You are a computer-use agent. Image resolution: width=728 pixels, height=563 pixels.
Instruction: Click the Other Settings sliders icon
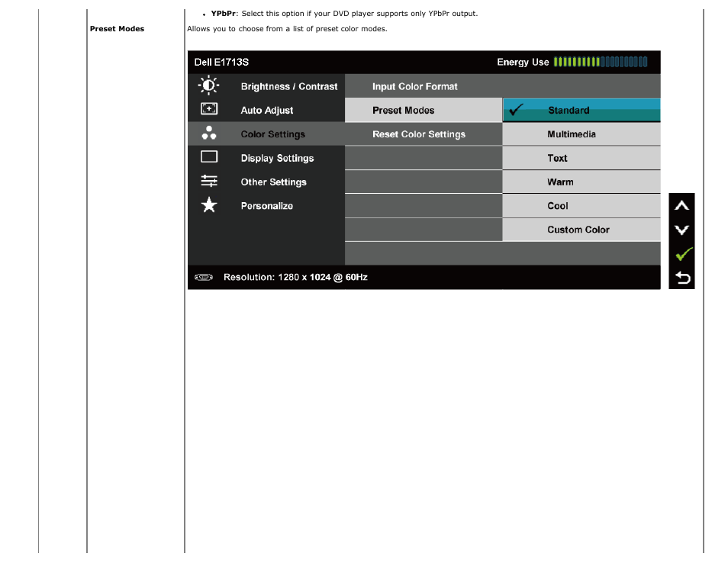coord(209,182)
